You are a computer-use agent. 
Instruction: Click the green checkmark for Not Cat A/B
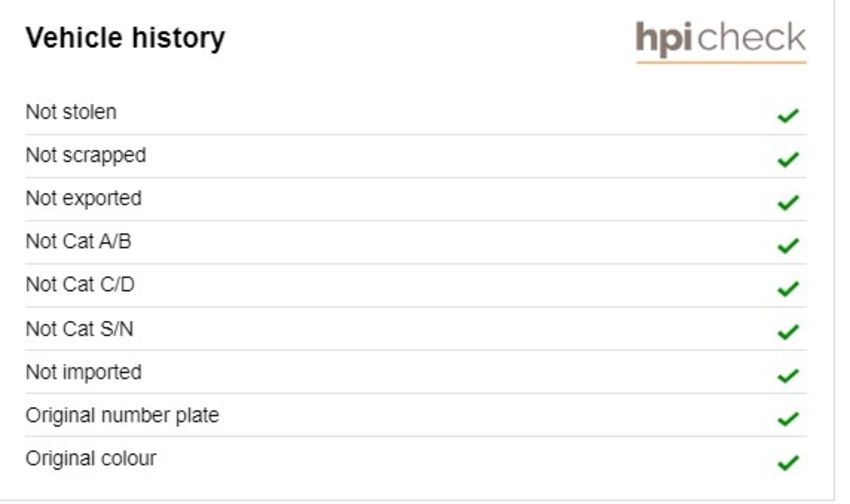pyautogui.click(x=788, y=245)
